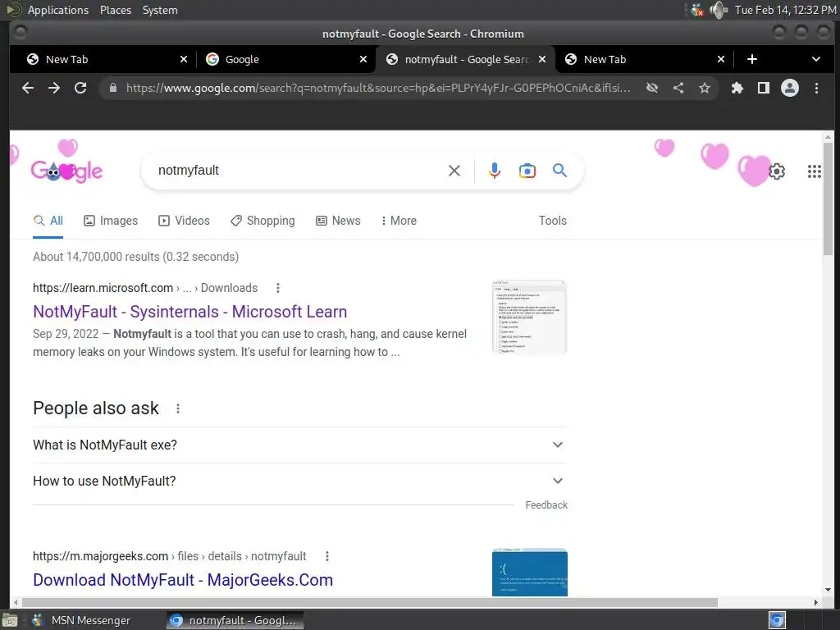Close the notmyfault search tab
Viewport: 840px width, 630px height.
[542, 59]
